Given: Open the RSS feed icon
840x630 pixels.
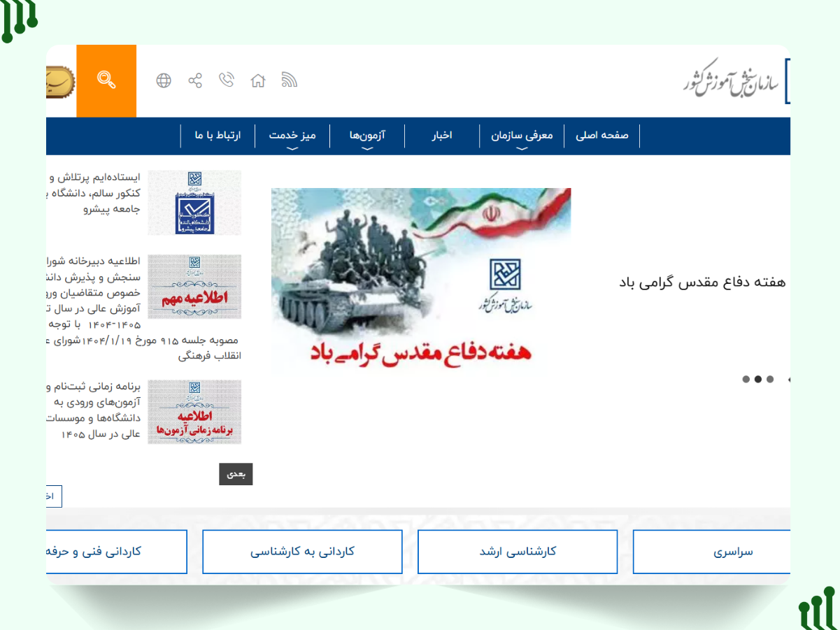Looking at the screenshot, I should [290, 80].
